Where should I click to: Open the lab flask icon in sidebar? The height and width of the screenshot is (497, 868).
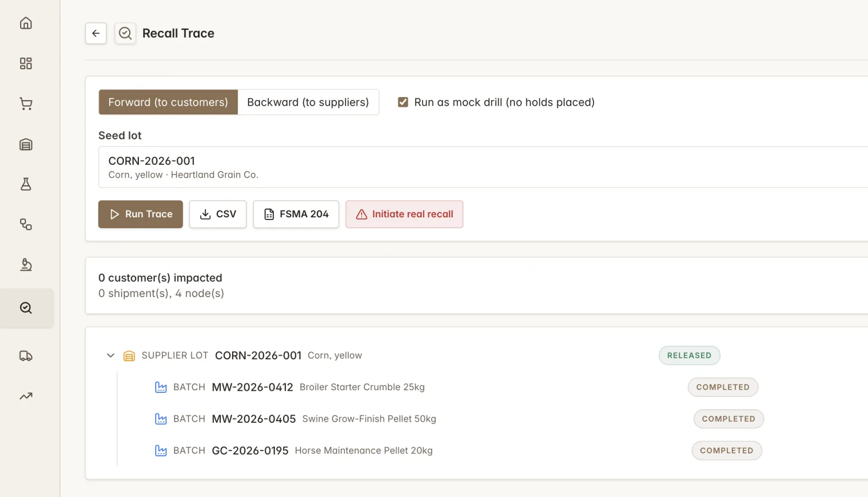coord(25,184)
